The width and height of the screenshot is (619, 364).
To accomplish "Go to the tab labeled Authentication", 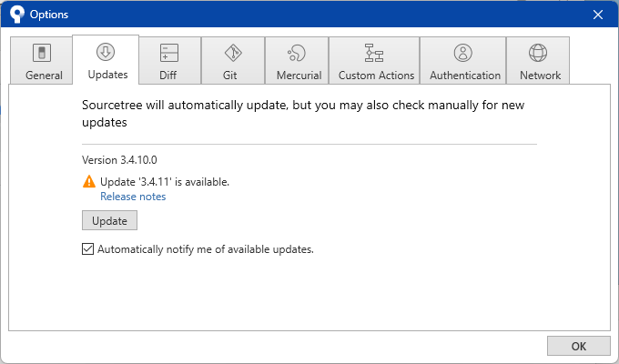I will (464, 76).
